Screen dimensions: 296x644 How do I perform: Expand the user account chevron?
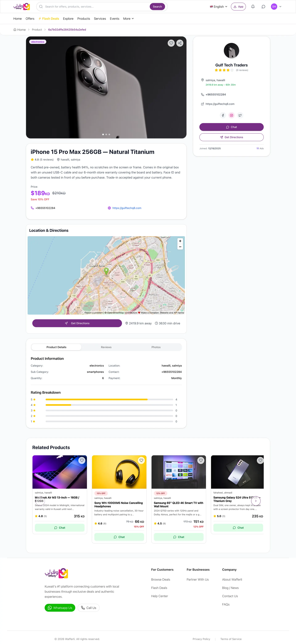point(280,7)
